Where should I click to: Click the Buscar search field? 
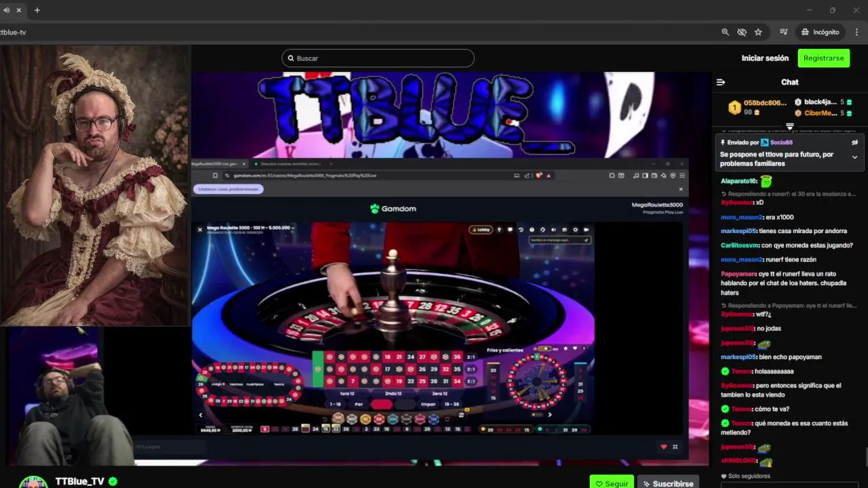click(378, 58)
